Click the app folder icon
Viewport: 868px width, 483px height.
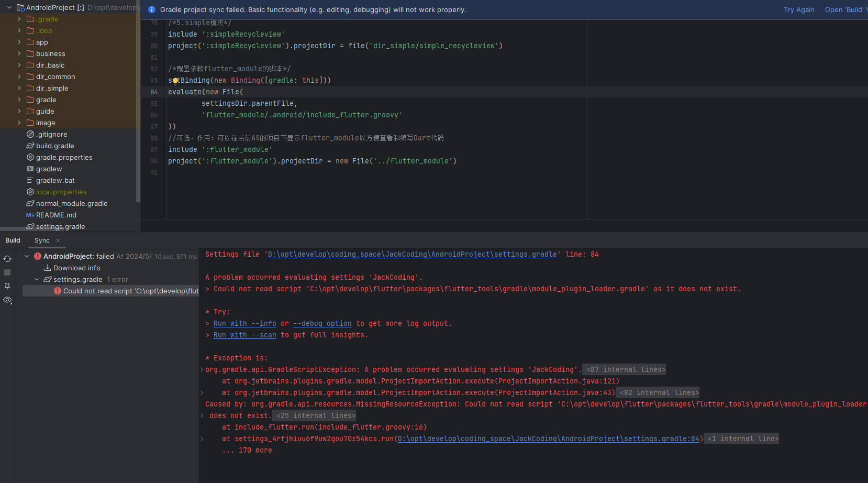pyautogui.click(x=30, y=42)
